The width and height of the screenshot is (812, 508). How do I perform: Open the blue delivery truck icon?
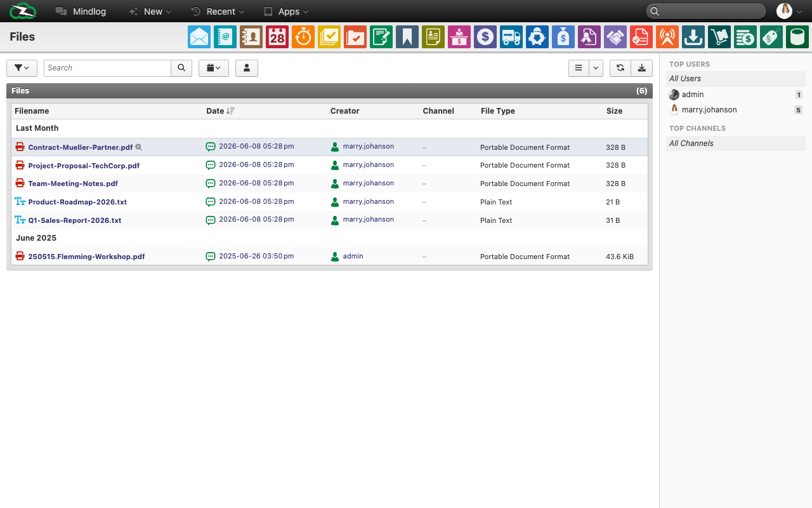pos(511,37)
